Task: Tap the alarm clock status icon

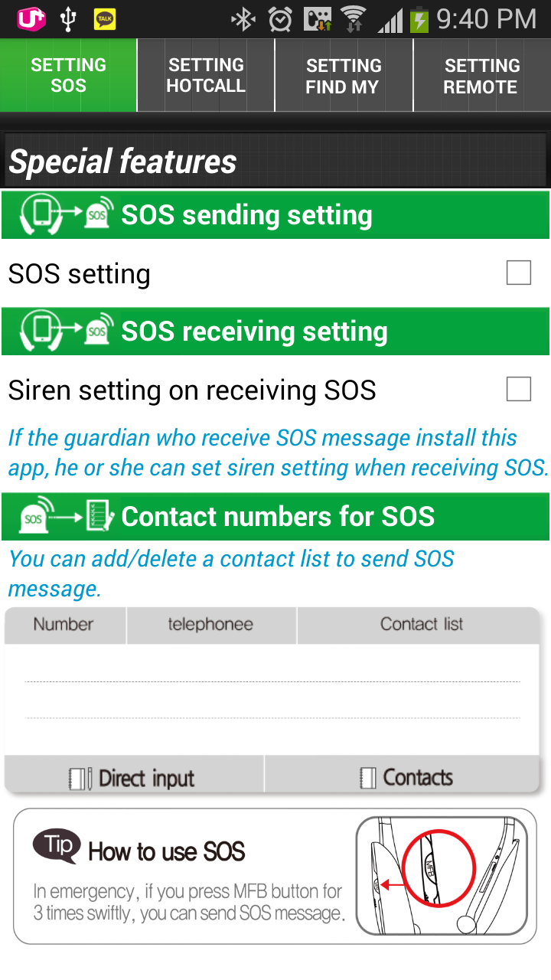Action: (280, 19)
